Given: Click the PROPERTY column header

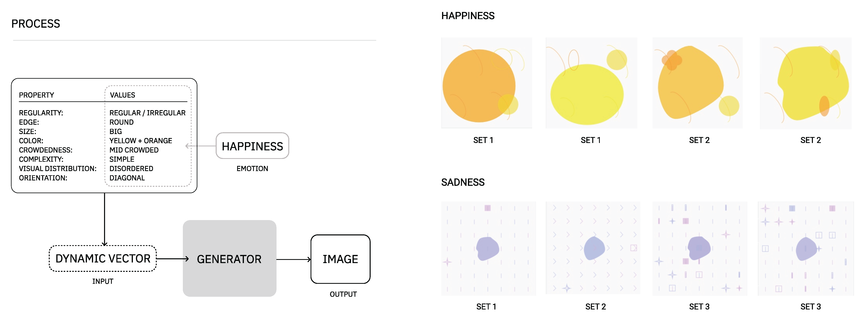Looking at the screenshot, I should click(36, 95).
